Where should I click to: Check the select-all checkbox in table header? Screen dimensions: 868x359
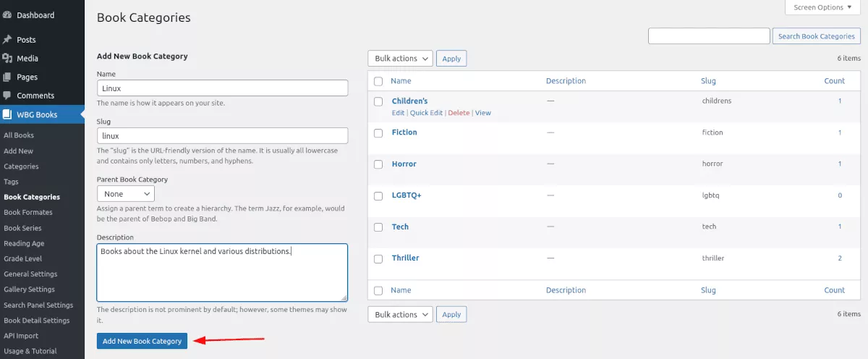point(378,81)
